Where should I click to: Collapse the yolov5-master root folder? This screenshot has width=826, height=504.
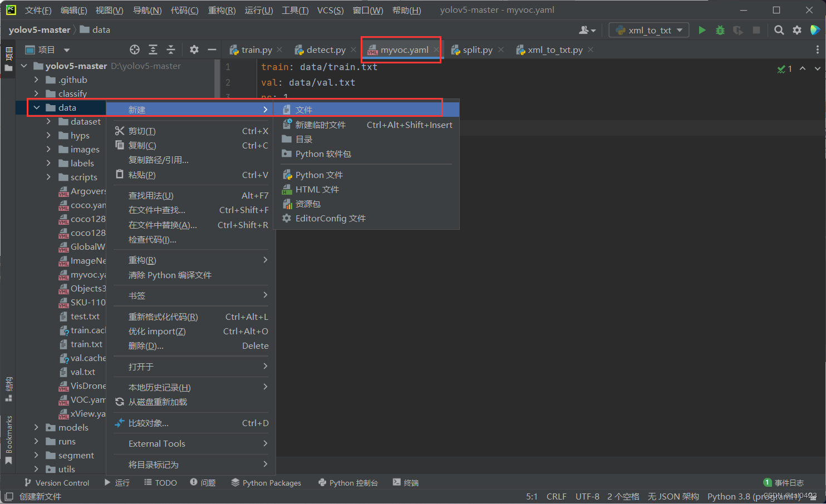point(24,66)
